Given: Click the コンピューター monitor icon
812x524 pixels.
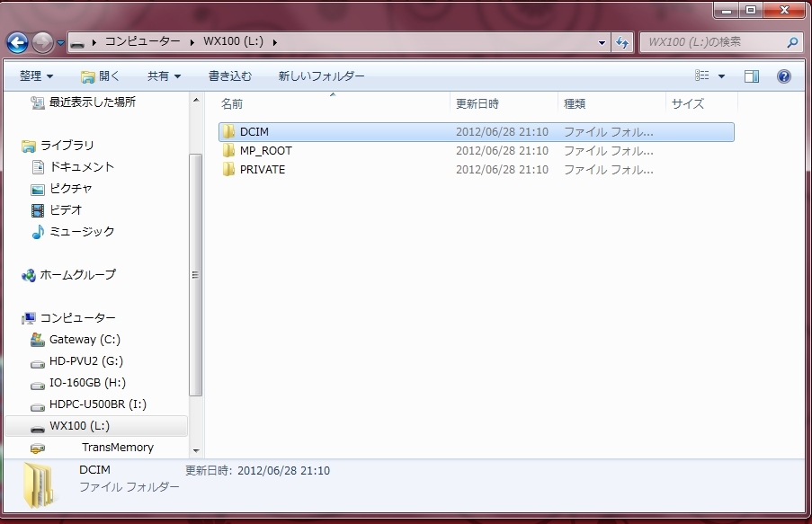Looking at the screenshot, I should coord(29,318).
